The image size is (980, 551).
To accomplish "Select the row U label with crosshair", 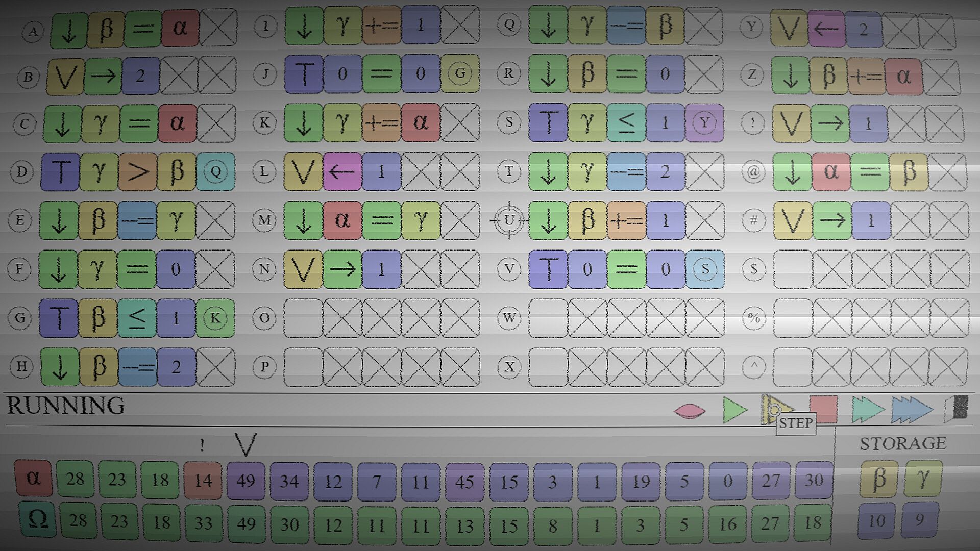I will tap(509, 220).
